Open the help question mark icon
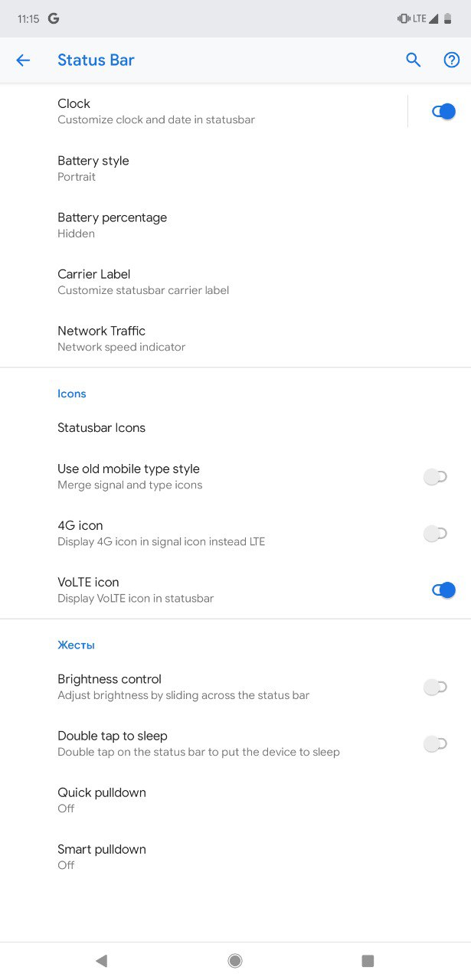 pos(452,60)
